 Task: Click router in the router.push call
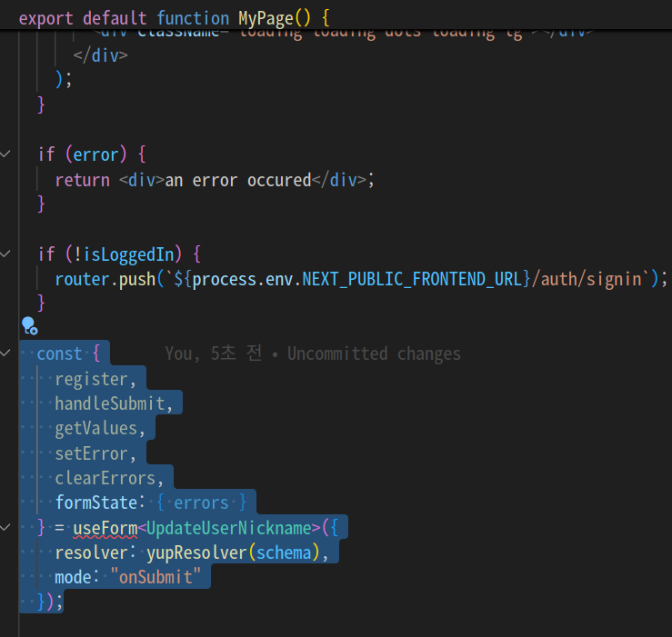pos(82,279)
